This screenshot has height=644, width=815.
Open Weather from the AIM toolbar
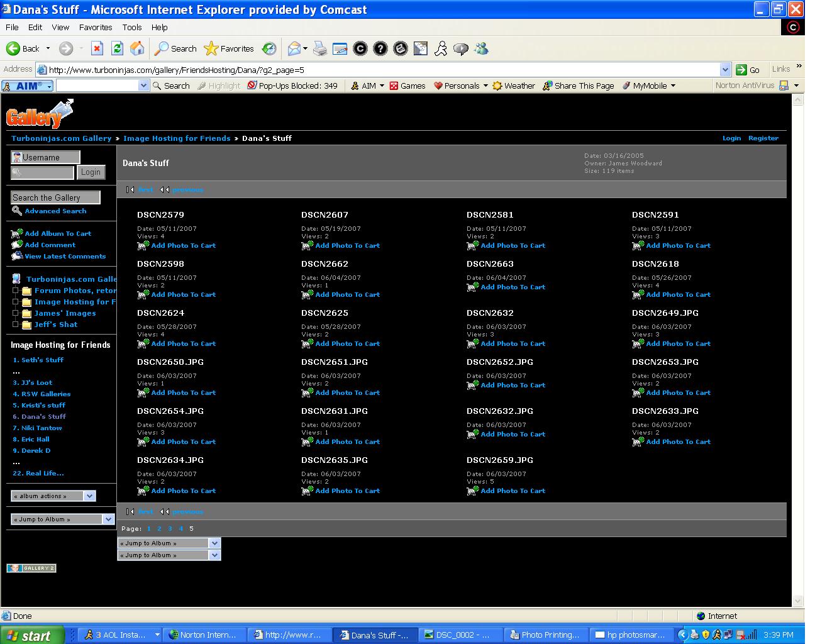point(514,86)
